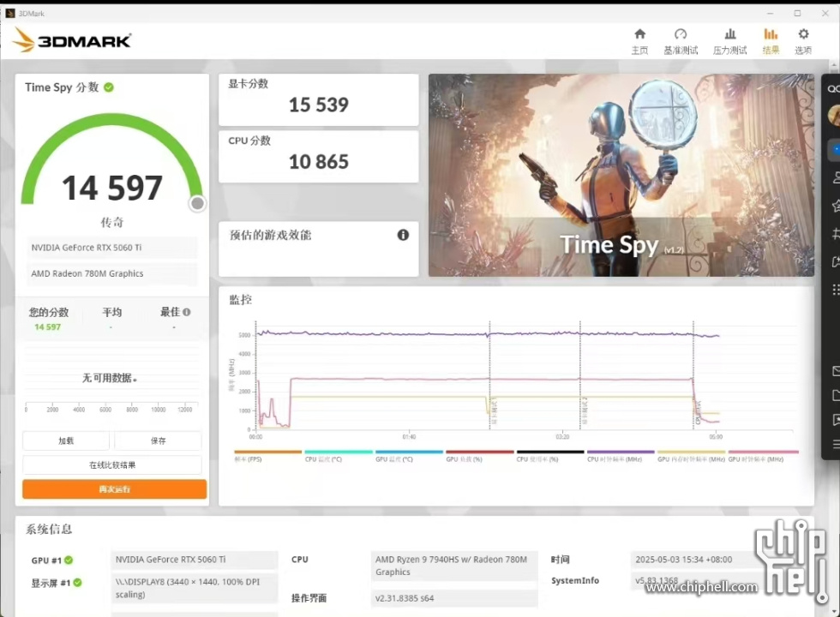Toggle the GPU 内存时钟频率 (MHz) legend series

pos(691,456)
